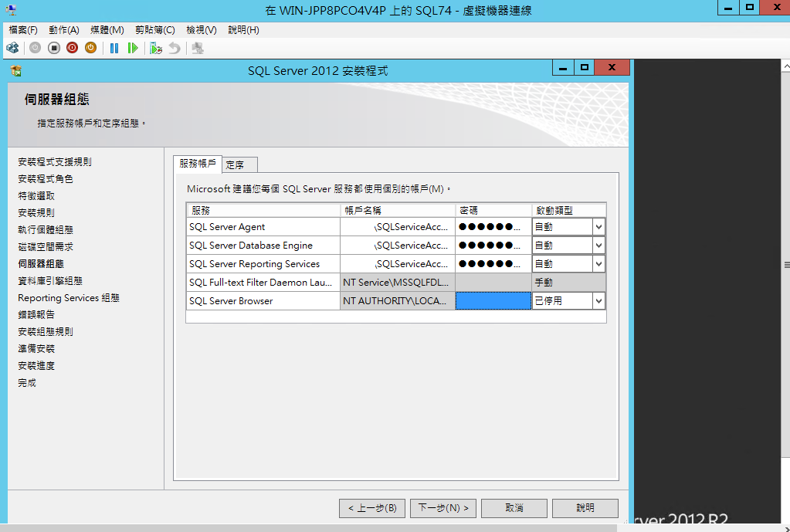The width and height of the screenshot is (790, 532).
Task: Click 安裝程式角色 in the steps list
Action: click(46, 179)
